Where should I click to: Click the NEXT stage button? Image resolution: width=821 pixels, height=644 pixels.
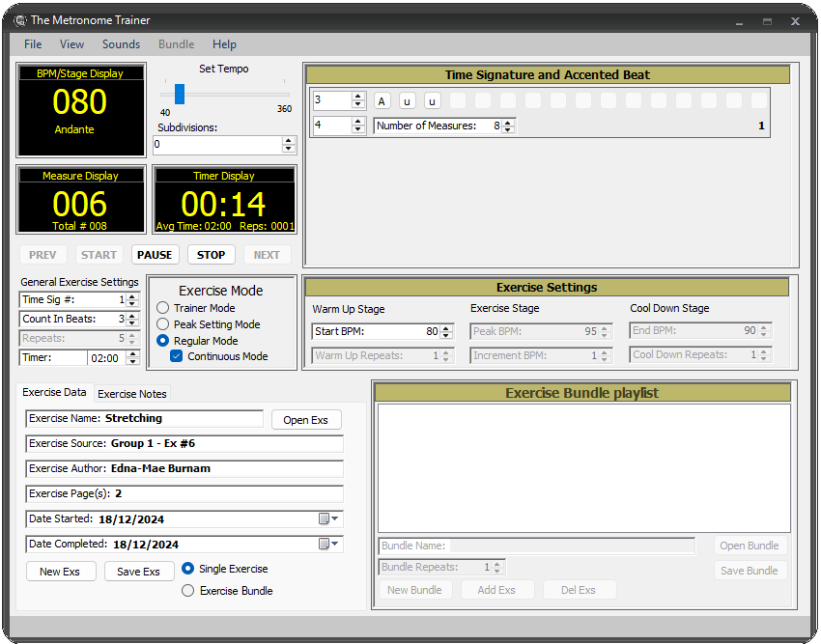point(268,254)
